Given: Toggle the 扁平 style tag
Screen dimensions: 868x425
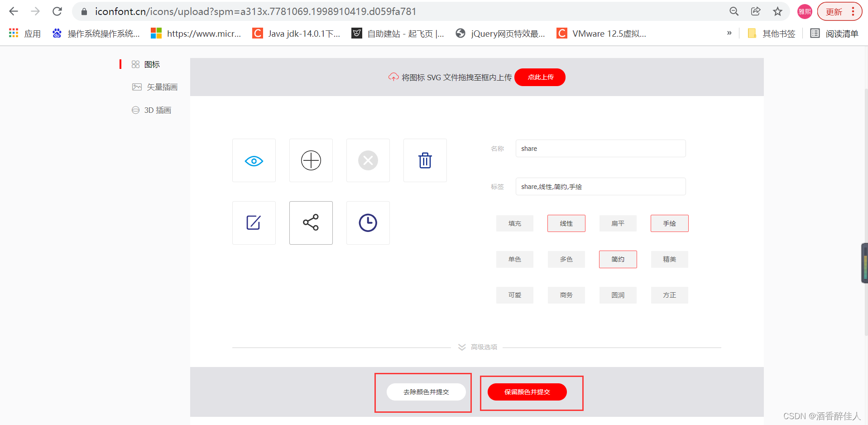Looking at the screenshot, I should pyautogui.click(x=618, y=223).
